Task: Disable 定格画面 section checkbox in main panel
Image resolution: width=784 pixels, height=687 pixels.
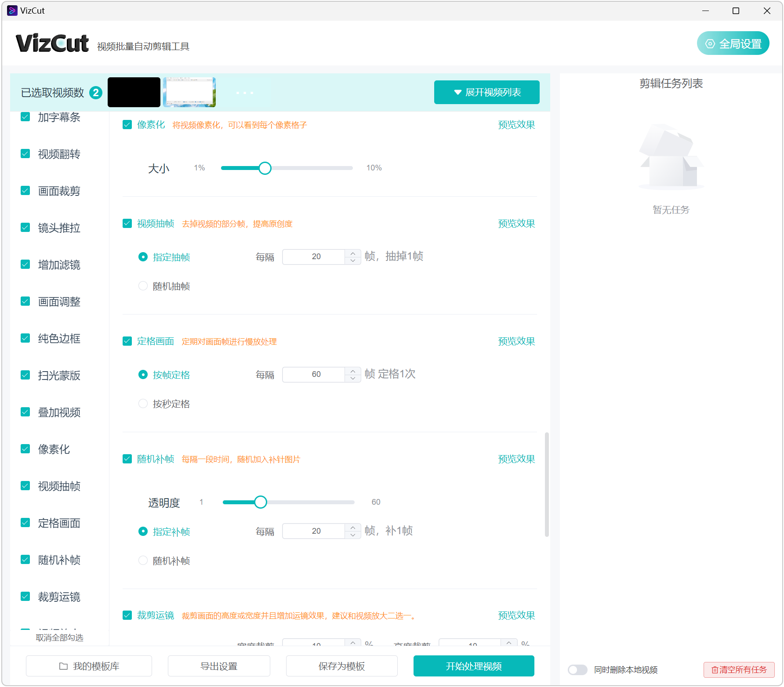Action: tap(127, 341)
